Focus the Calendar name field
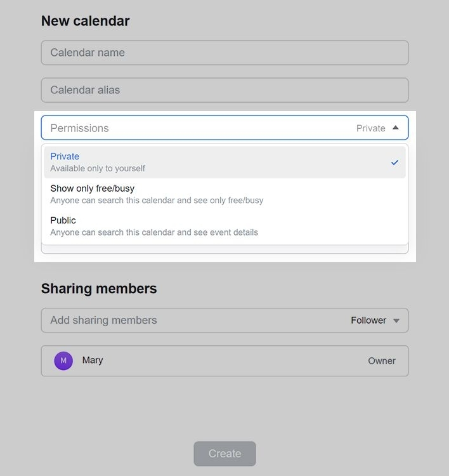 tap(224, 53)
